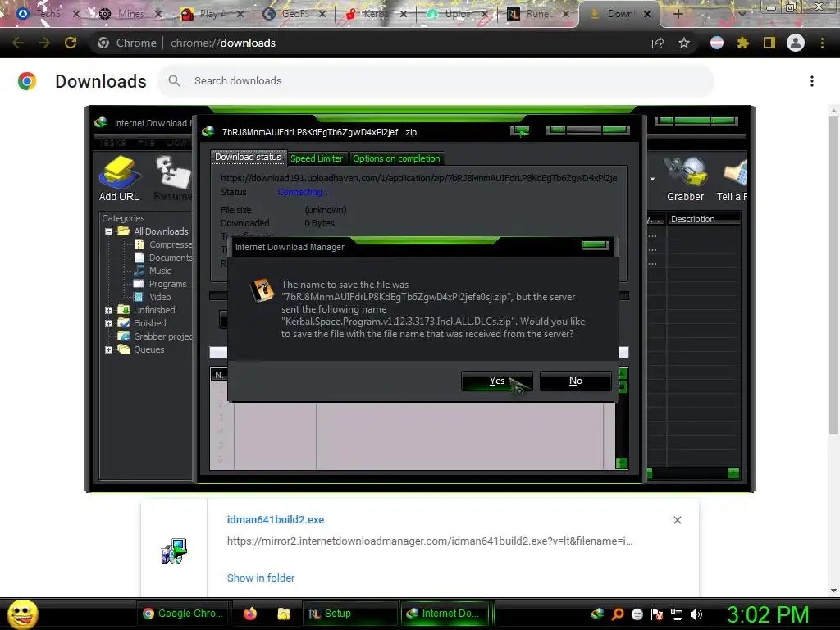Open the Options on completion tab
This screenshot has width=840, height=630.
click(x=396, y=158)
